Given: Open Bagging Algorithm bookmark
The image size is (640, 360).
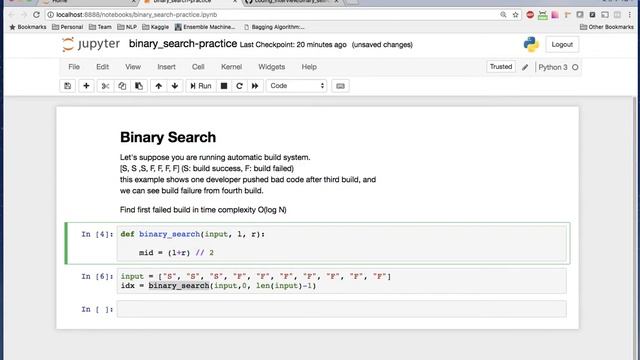Looking at the screenshot, I should coord(274,27).
